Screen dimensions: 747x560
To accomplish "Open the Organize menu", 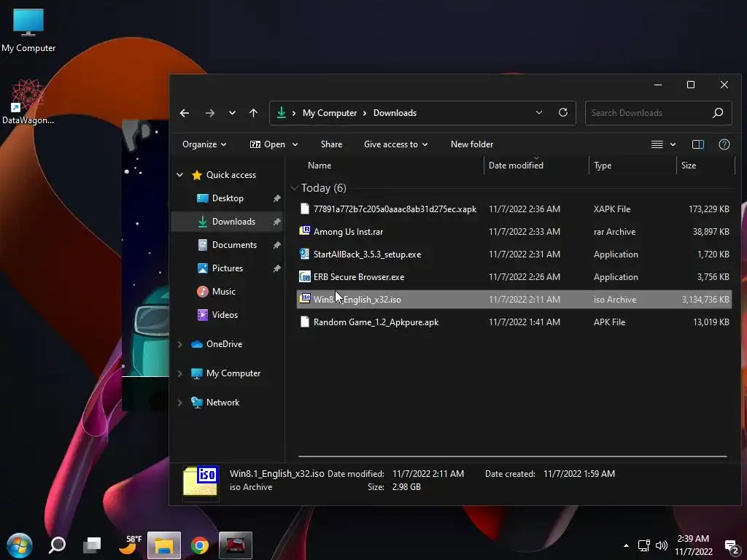I will (x=204, y=144).
